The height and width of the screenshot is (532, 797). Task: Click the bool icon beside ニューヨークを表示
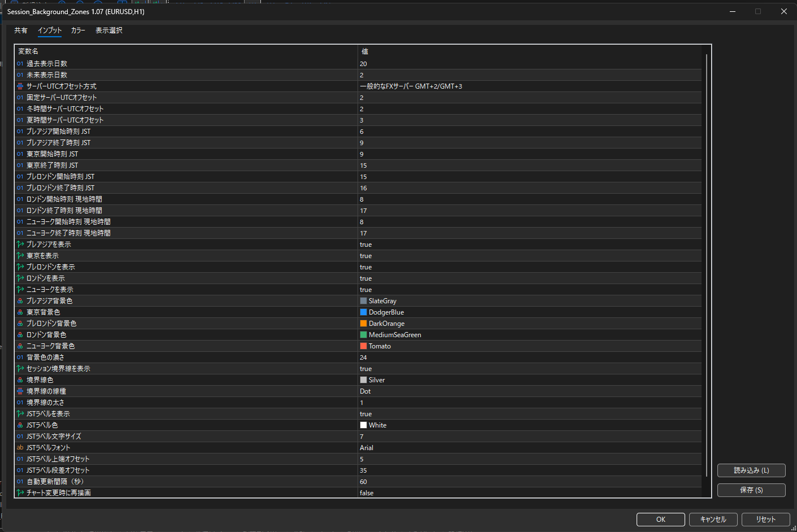20,290
